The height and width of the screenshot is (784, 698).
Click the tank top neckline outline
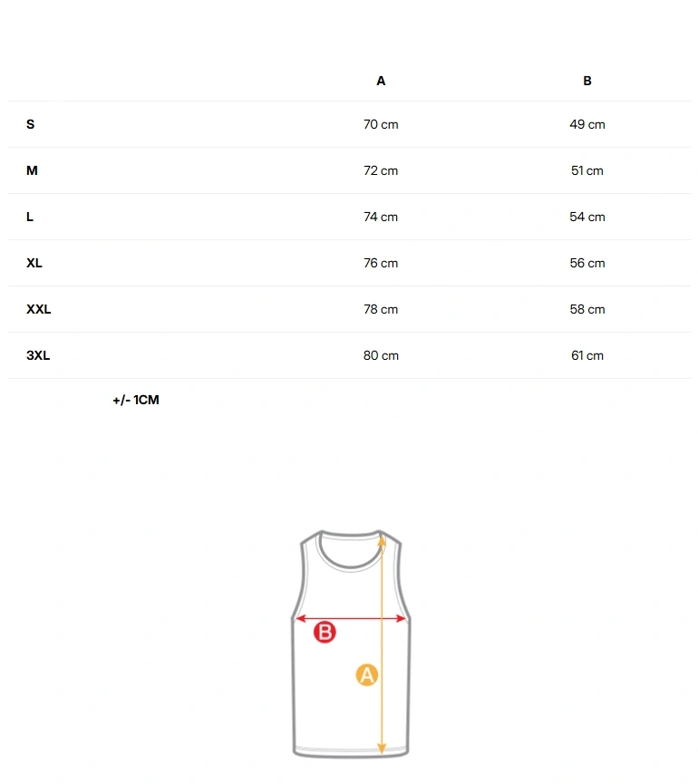pyautogui.click(x=351, y=550)
